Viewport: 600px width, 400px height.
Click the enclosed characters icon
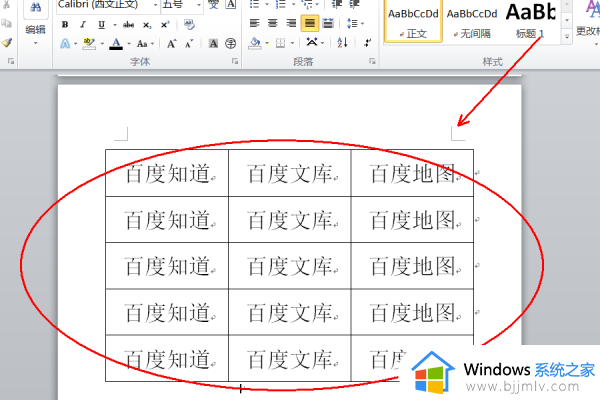pos(230,44)
